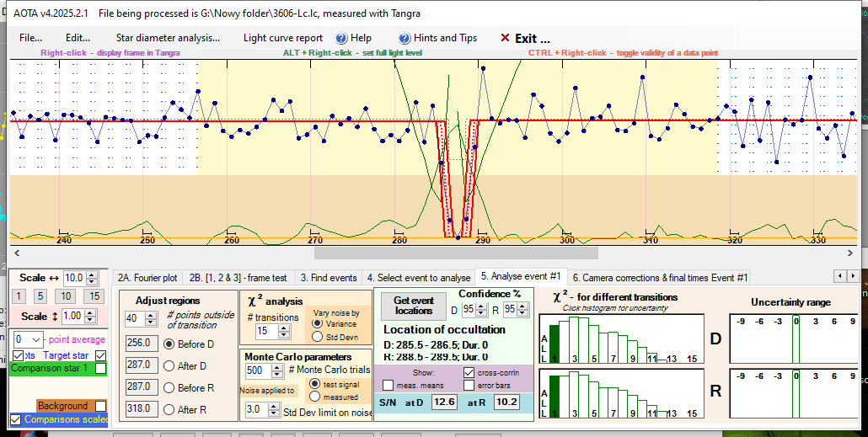Viewport: 868px width, 437px height.
Task: Click Monte Carlo trials field 500
Action: 260,370
